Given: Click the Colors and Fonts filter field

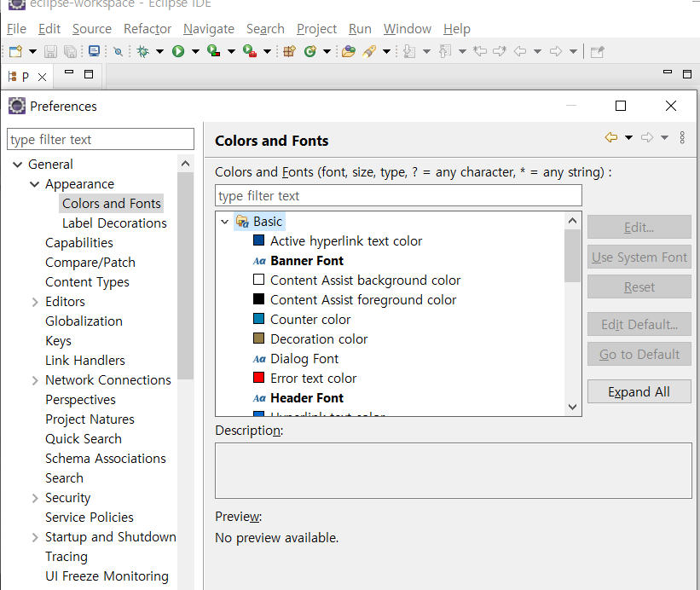Looking at the screenshot, I should point(398,195).
